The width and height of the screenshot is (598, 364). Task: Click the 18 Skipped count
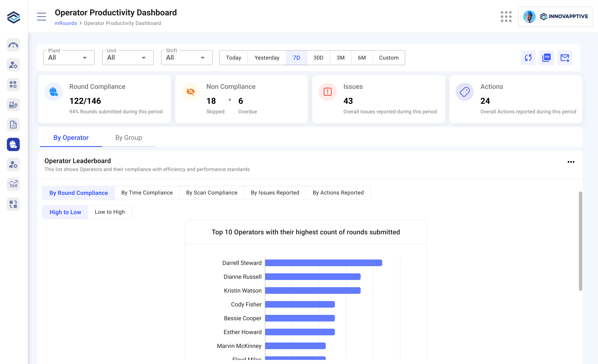pyautogui.click(x=211, y=101)
